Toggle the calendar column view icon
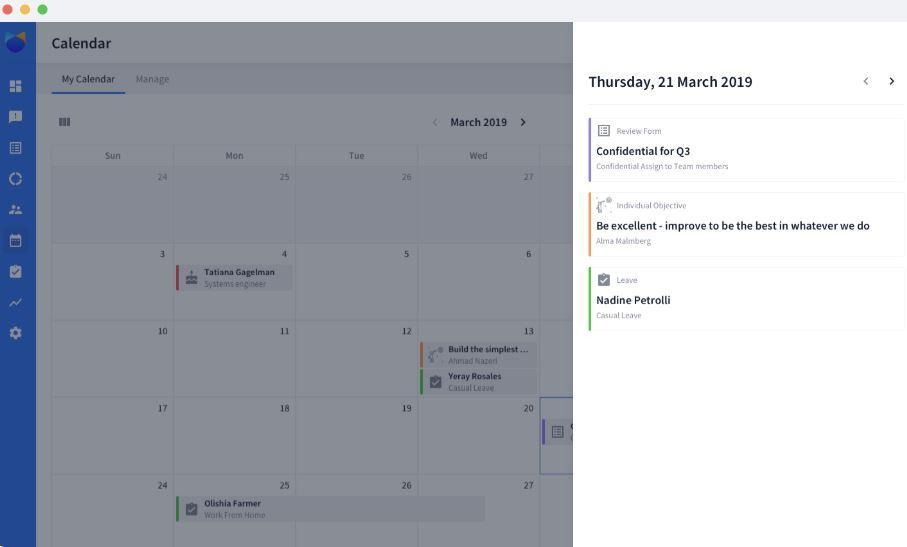Viewport: 907px width, 547px height. [x=65, y=122]
